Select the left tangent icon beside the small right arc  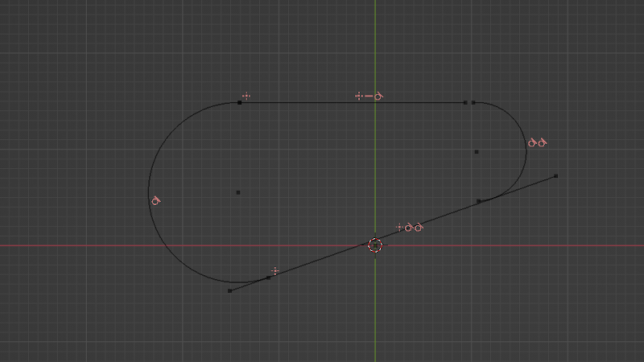(532, 142)
